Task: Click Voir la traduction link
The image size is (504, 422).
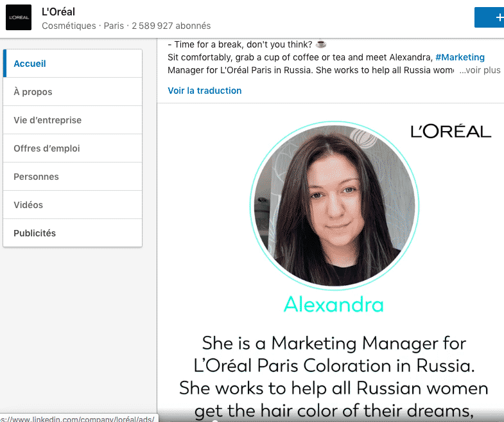Action: click(x=204, y=91)
